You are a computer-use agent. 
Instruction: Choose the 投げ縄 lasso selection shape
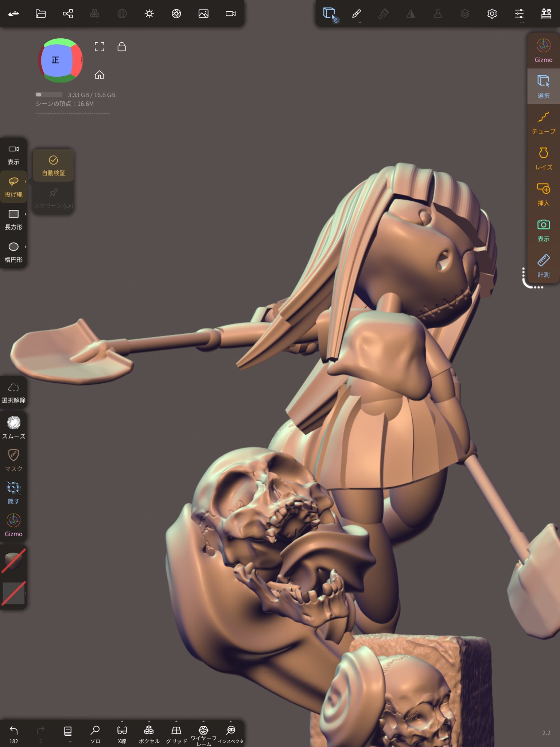click(13, 187)
